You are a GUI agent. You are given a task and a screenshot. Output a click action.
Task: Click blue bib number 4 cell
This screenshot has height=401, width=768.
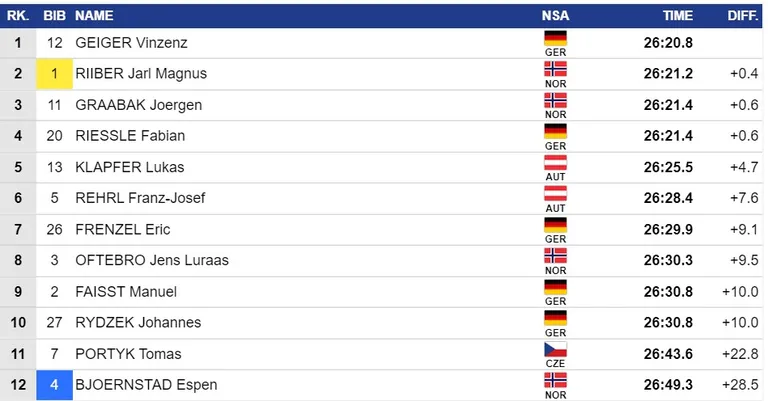(x=54, y=385)
